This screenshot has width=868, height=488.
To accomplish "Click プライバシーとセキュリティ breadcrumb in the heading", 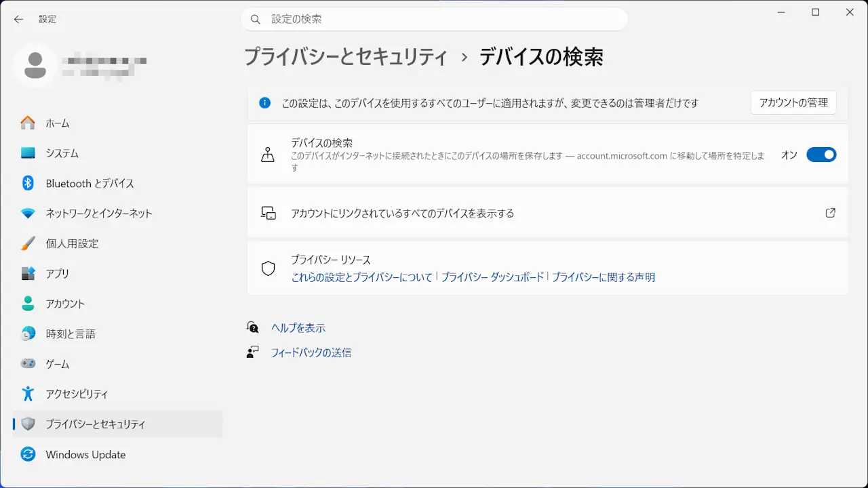I will click(345, 57).
